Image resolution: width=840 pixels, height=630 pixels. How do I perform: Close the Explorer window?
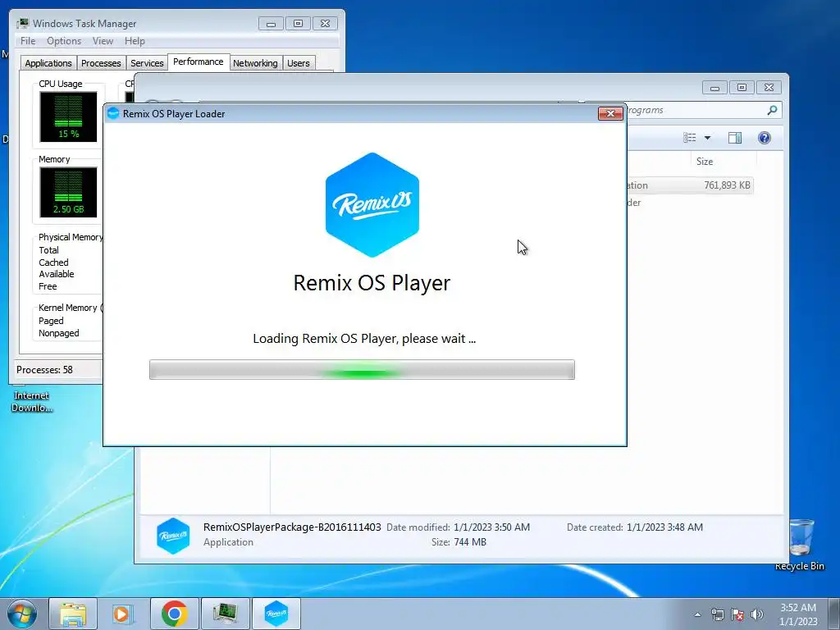click(x=769, y=87)
